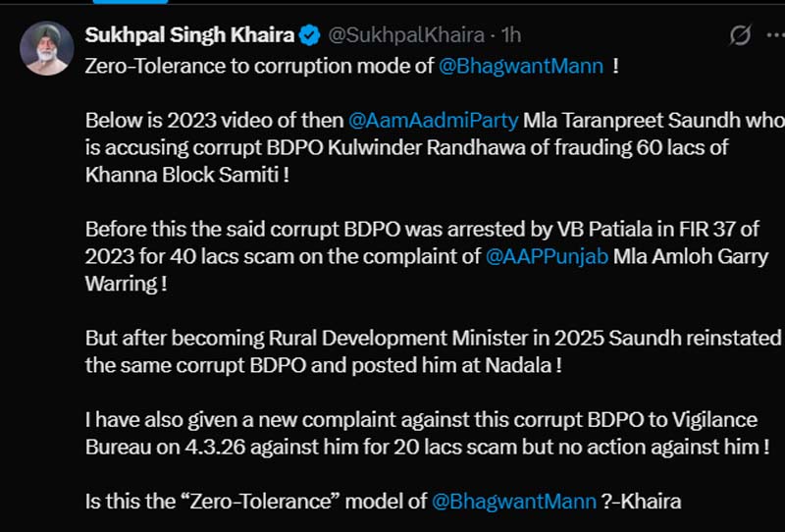This screenshot has width=785, height=532.
Task: Click @BhagwantMann mention in the closing question
Action: coord(514,502)
